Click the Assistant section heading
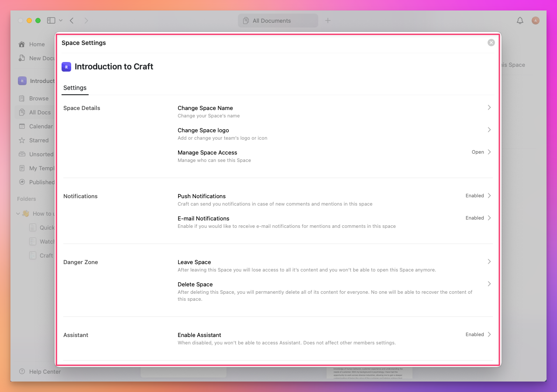The width and height of the screenshot is (557, 392). point(76,335)
